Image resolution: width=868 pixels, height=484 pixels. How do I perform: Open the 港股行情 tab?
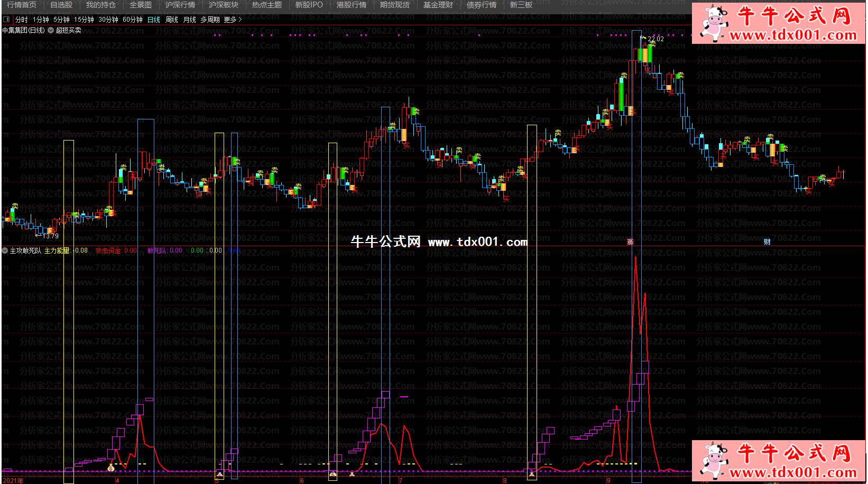[x=352, y=5]
